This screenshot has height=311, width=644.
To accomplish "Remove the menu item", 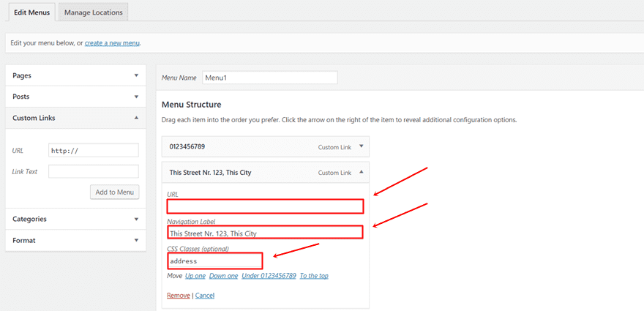I will click(178, 296).
